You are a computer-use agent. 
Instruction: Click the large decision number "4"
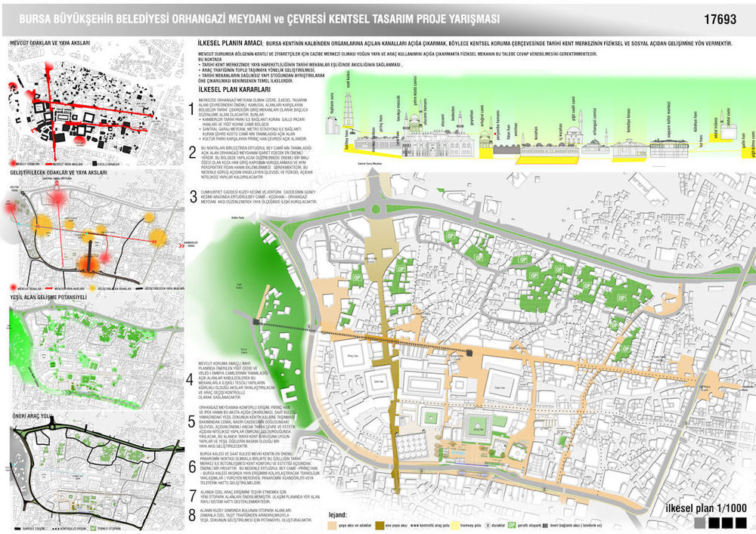191,380
